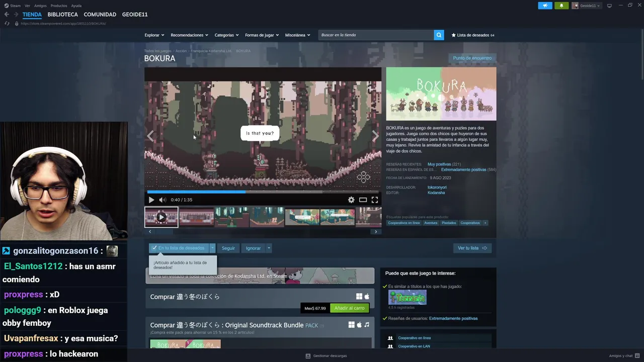The image size is (644, 362).
Task: Click Gestionar descargas text
Action: [330, 356]
